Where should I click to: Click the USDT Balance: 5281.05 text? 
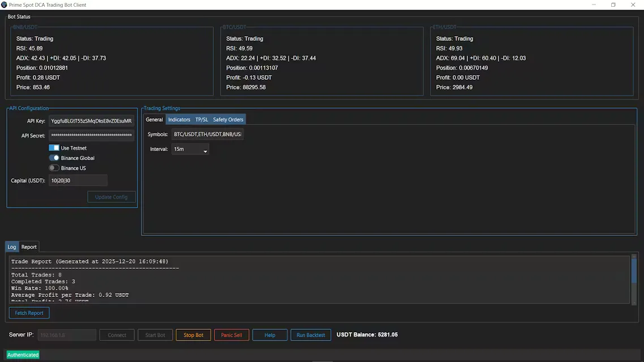coord(367,334)
